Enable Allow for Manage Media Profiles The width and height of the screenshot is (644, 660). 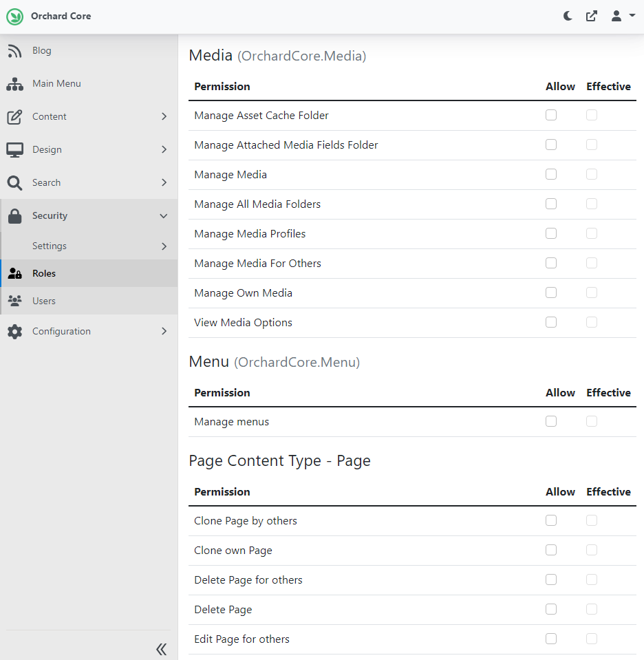551,233
